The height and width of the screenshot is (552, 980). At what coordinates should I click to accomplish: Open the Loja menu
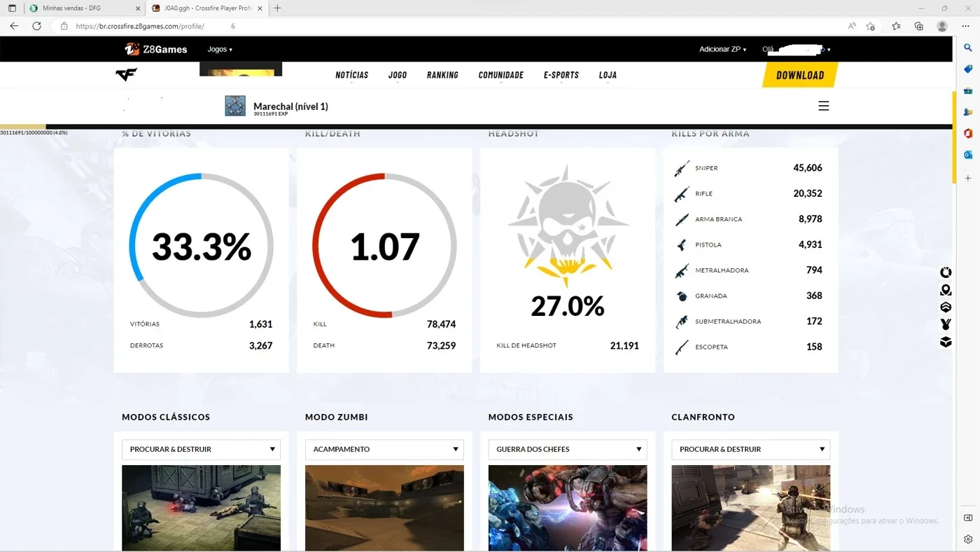[608, 75]
